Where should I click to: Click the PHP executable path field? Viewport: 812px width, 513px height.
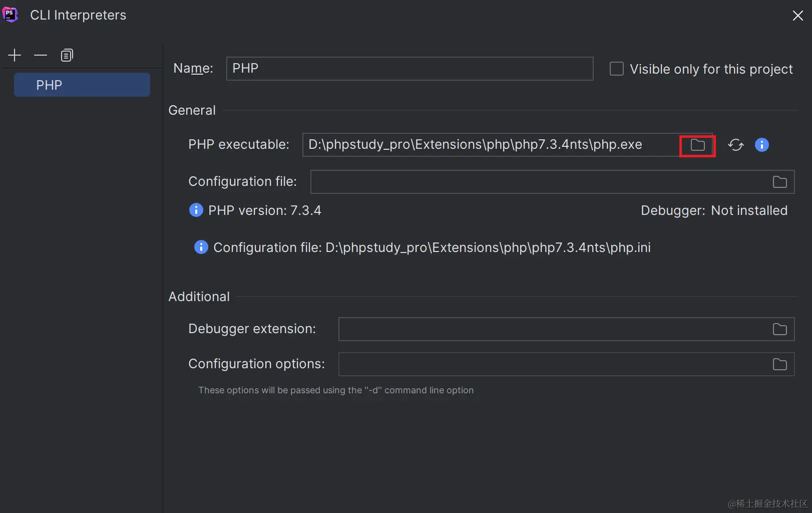(x=491, y=145)
